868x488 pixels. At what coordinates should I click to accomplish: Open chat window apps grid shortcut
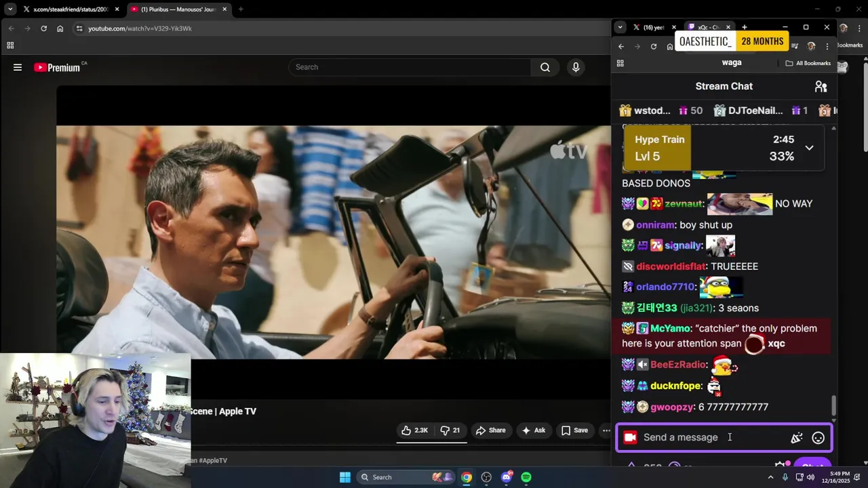pyautogui.click(x=620, y=63)
